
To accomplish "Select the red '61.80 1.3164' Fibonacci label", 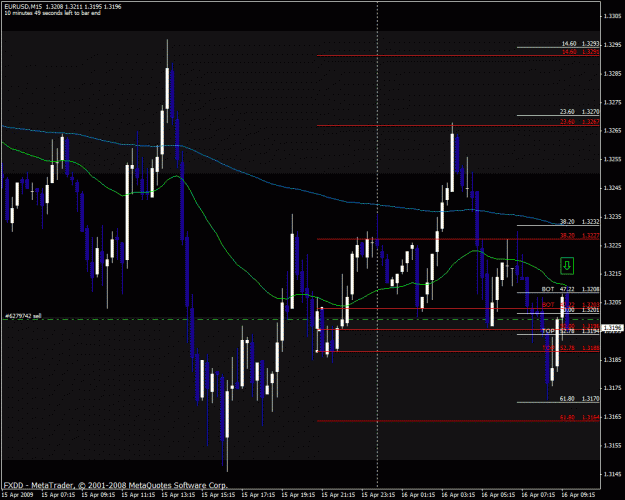I will pyautogui.click(x=580, y=417).
